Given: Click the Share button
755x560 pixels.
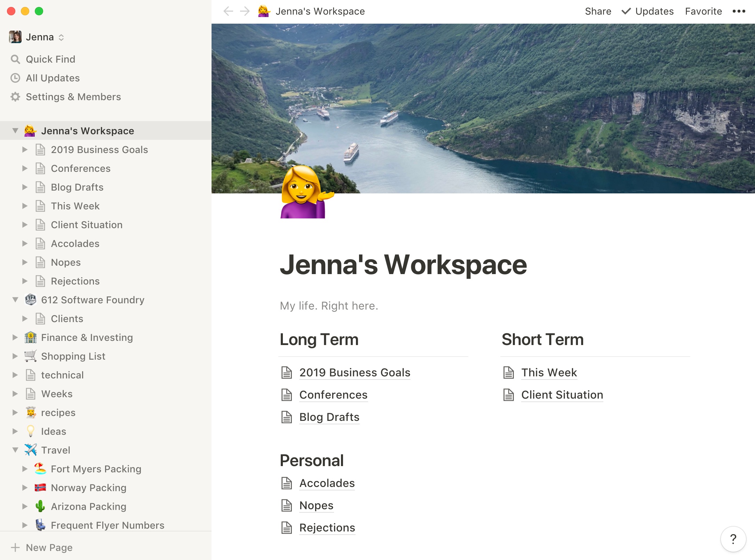Looking at the screenshot, I should click(x=597, y=10).
